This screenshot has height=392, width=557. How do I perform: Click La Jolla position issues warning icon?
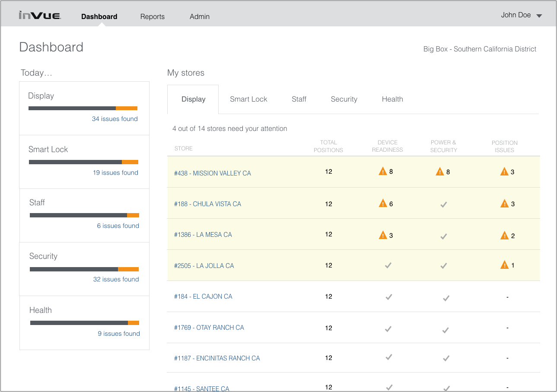(504, 265)
